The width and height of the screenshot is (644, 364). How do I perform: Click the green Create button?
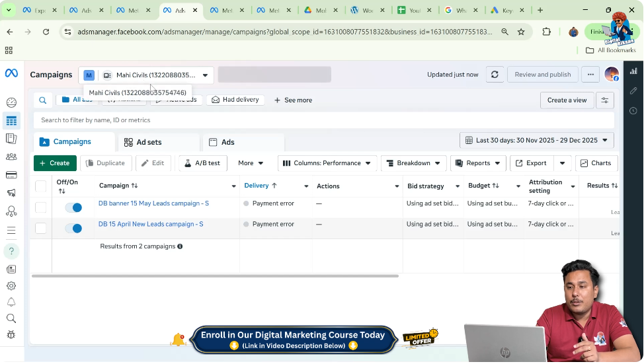tap(55, 163)
